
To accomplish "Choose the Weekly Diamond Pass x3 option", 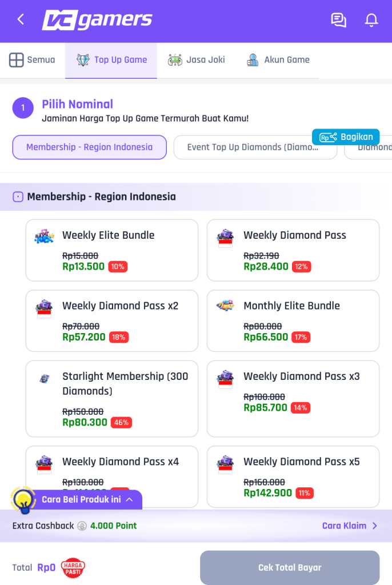I will [293, 398].
